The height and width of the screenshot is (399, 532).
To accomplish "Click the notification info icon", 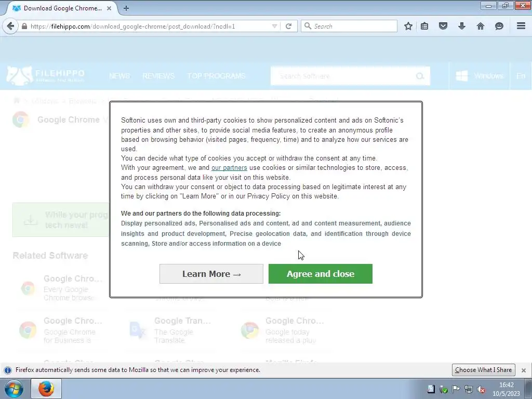I will (8, 370).
